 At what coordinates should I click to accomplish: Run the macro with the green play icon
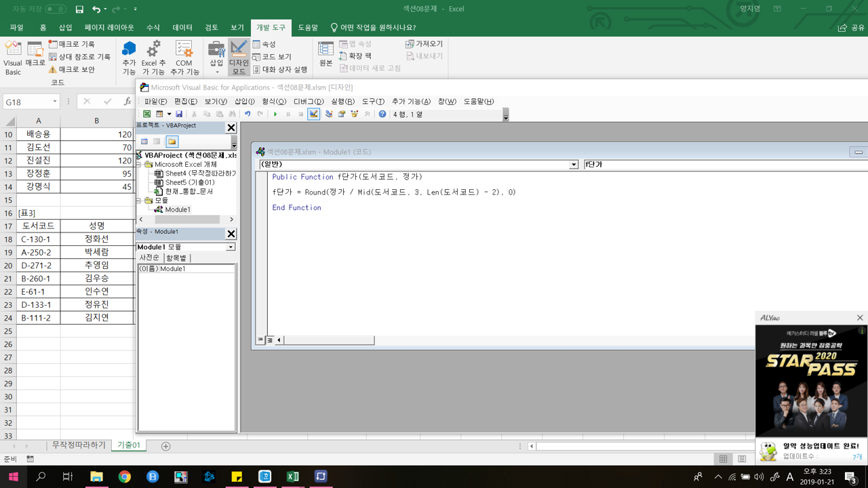(x=275, y=115)
